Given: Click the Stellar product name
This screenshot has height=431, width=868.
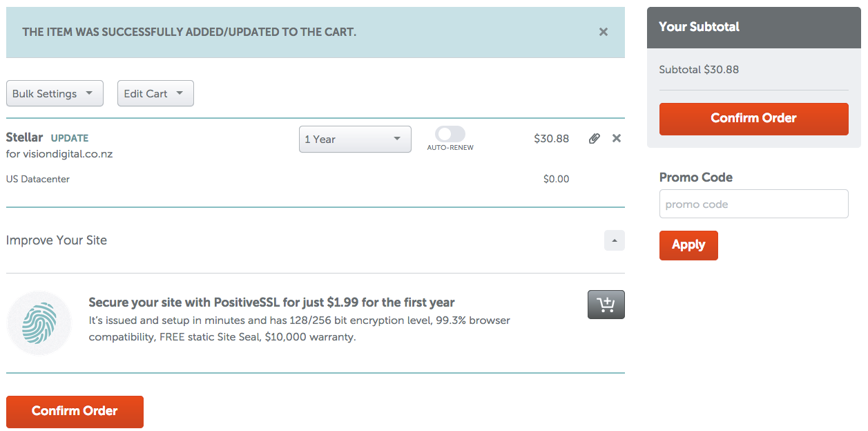Looking at the screenshot, I should tap(24, 137).
